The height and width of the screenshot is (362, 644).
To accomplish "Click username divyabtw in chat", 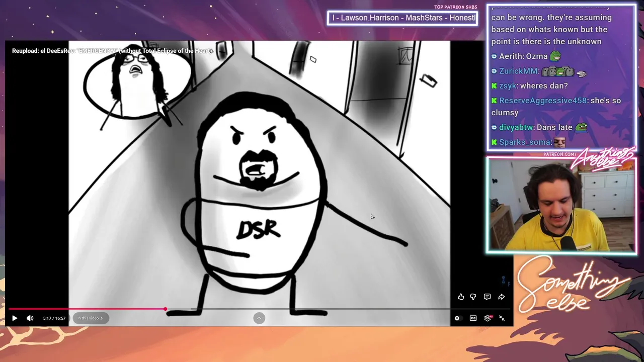I will [516, 128].
